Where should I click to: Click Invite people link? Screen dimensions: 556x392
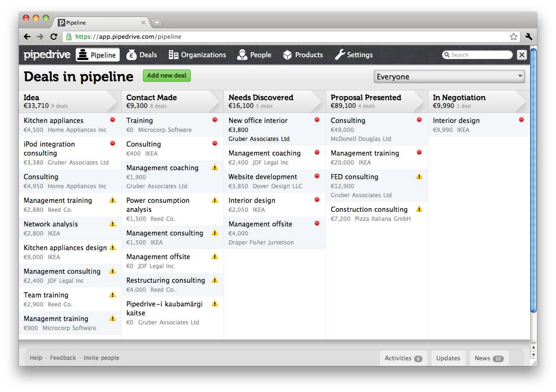coord(101,358)
